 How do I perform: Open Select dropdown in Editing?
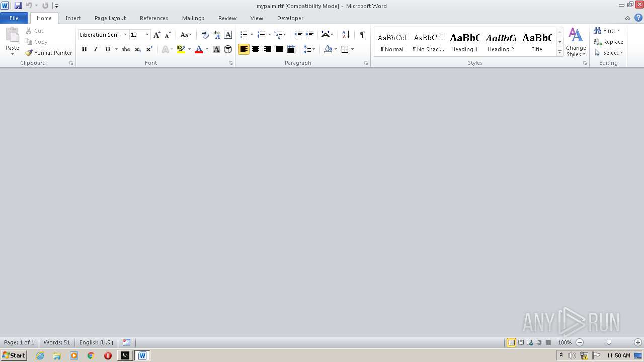[609, 53]
